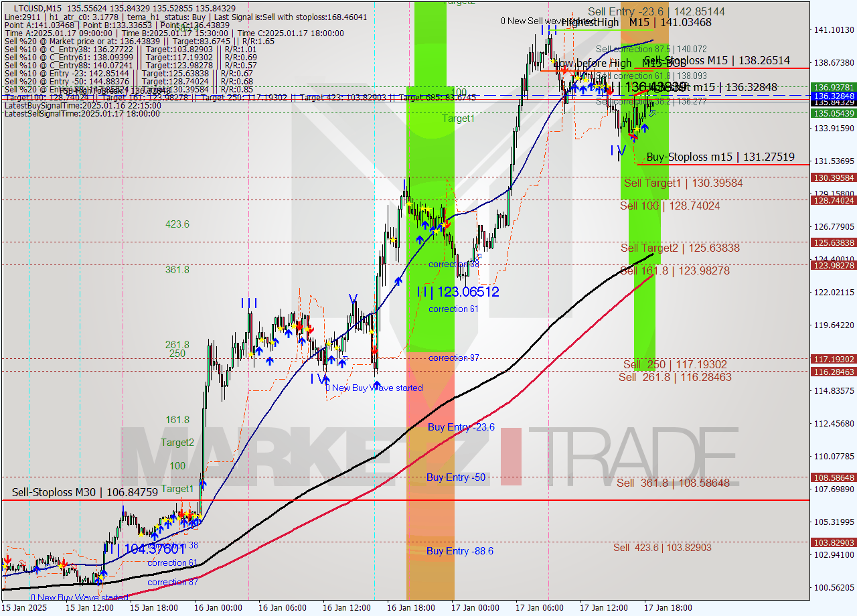This screenshot has width=857, height=616.
Task: Select the Sell Target2 | 125.63838 chart label
Action: (680, 248)
